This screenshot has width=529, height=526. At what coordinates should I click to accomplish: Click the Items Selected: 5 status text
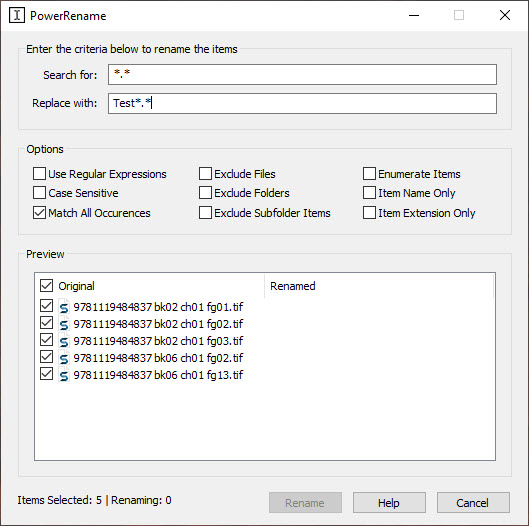click(59, 500)
